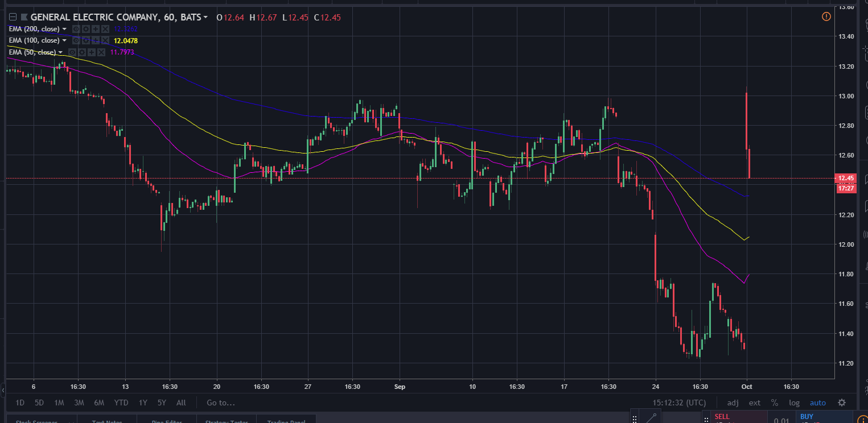
Task: Enable the log scale option
Action: click(x=794, y=403)
